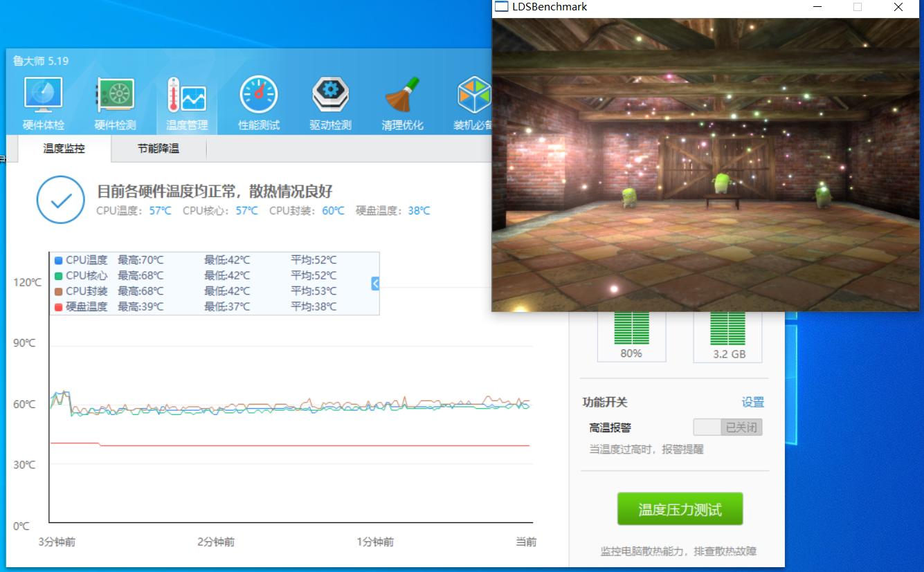This screenshot has height=572, width=924.
Task: Toggle the 高温报警 switch showing 已关闭
Action: [x=727, y=427]
